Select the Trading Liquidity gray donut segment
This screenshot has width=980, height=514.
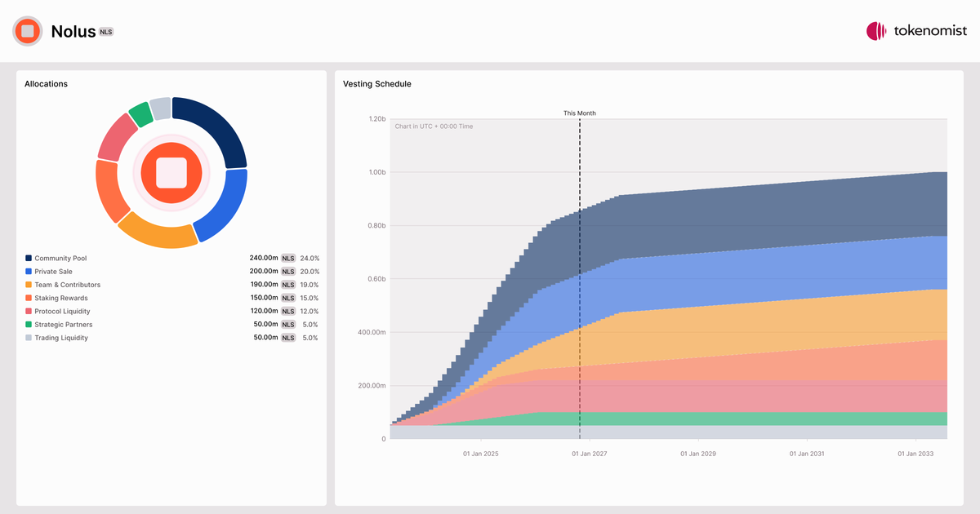coord(161,109)
